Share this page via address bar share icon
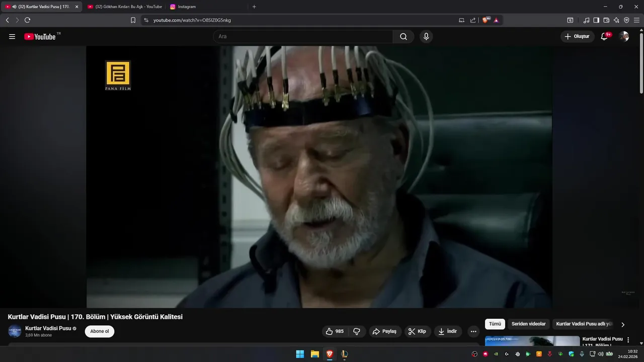Image resolution: width=644 pixels, height=362 pixels. (473, 20)
